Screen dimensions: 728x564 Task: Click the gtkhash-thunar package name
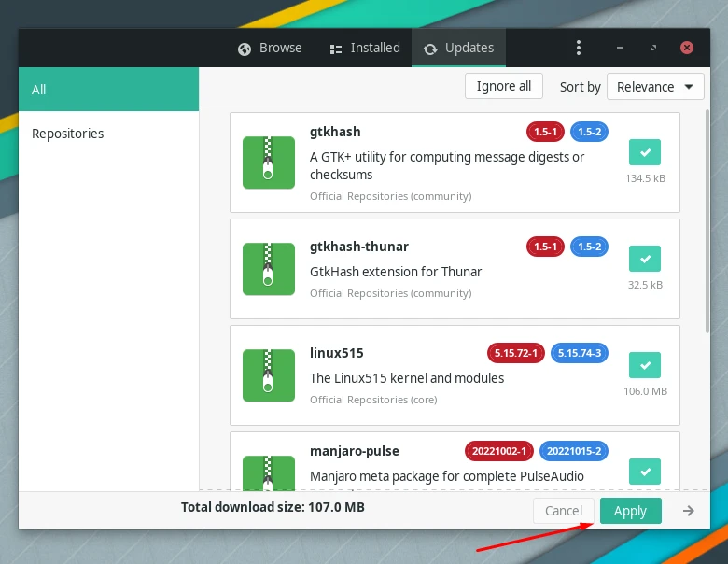(359, 247)
